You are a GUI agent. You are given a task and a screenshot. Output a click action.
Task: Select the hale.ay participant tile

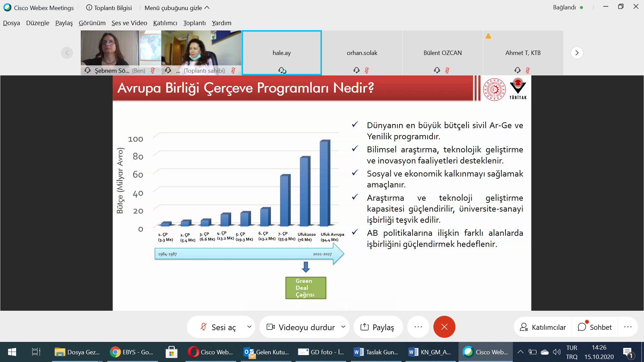point(281,53)
